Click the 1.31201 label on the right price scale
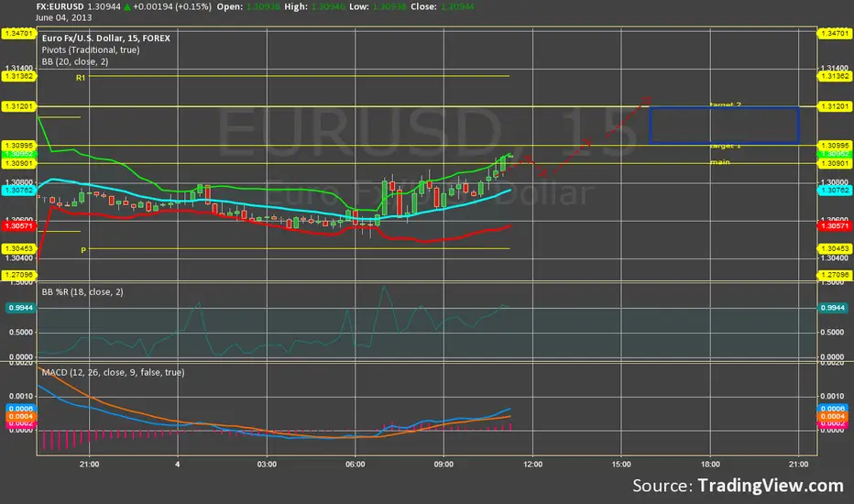 [835, 105]
